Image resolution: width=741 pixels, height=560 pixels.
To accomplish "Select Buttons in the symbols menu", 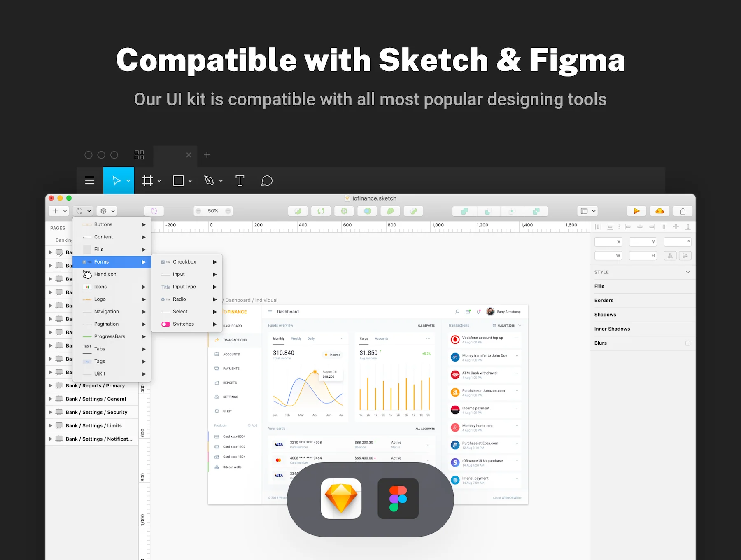I will [112, 224].
